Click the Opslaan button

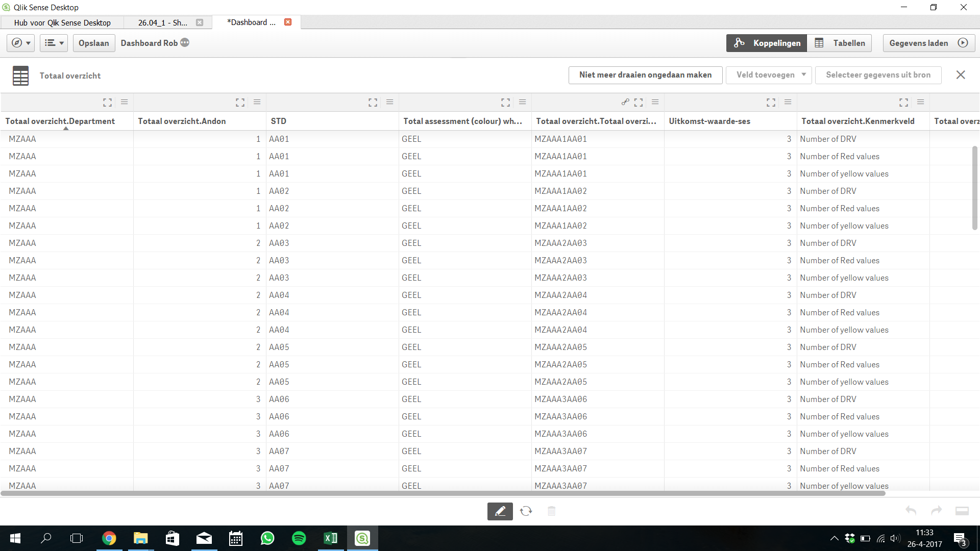point(93,43)
